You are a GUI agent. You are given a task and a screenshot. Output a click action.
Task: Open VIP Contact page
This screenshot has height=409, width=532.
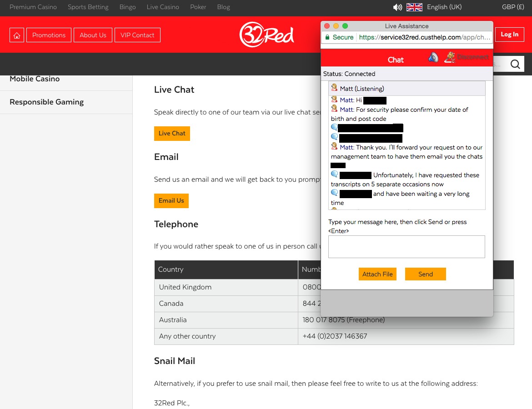point(137,35)
